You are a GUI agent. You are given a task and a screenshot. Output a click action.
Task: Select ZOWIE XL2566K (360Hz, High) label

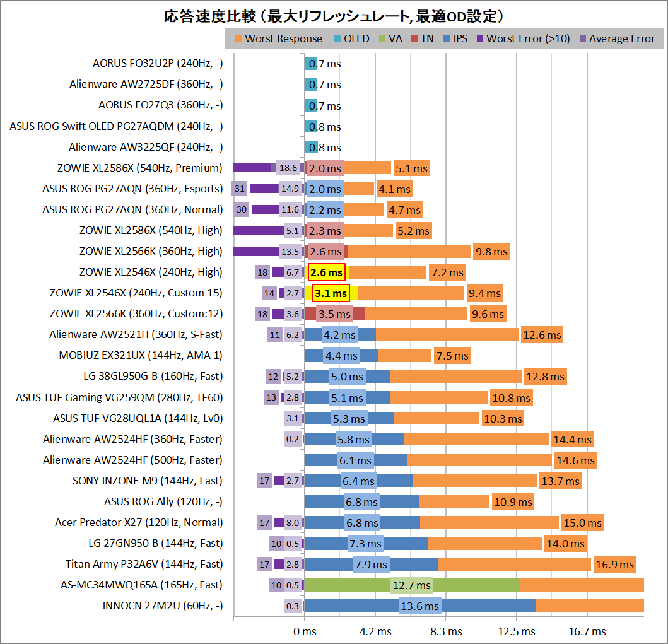coord(151,252)
